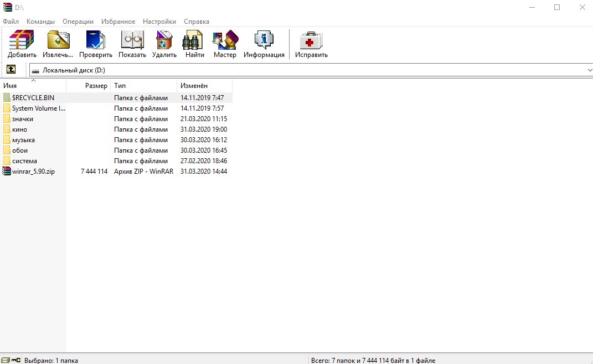Click the disk icon in status bar
The width and height of the screenshot is (593, 364).
pyautogui.click(x=6, y=360)
